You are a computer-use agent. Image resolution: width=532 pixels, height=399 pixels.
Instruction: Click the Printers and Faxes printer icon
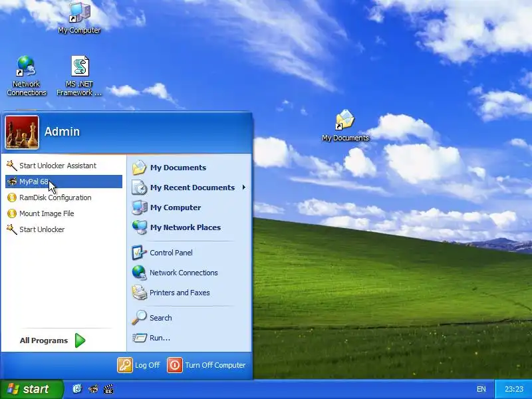coord(139,293)
